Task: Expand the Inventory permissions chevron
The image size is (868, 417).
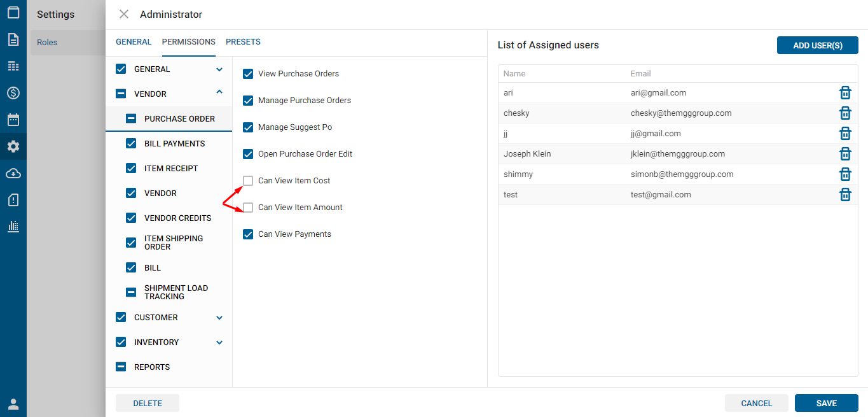Action: click(219, 343)
